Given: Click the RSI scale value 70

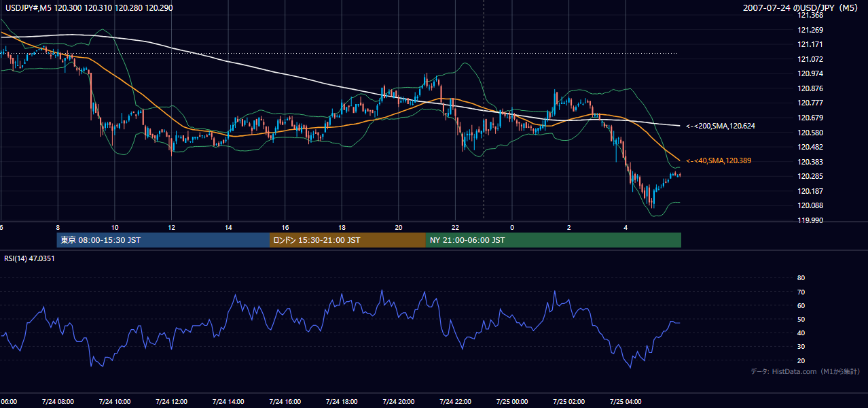Looking at the screenshot, I should [x=801, y=292].
